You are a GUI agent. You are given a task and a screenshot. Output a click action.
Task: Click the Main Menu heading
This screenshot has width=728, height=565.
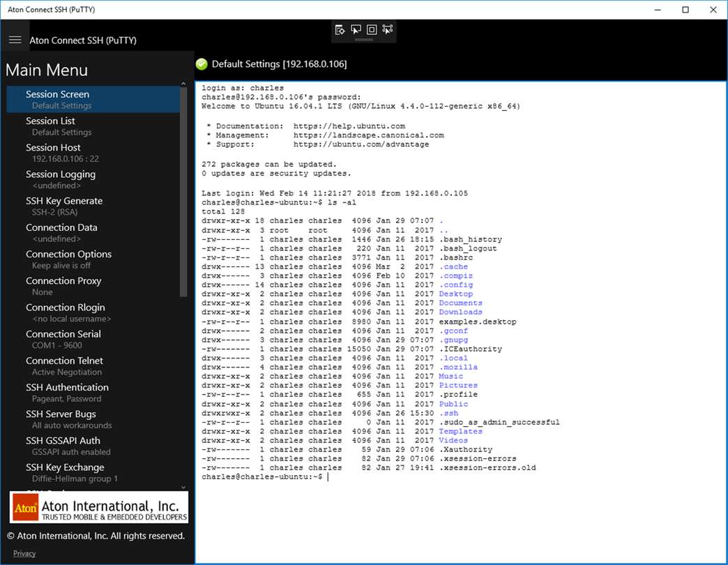pyautogui.click(x=47, y=70)
